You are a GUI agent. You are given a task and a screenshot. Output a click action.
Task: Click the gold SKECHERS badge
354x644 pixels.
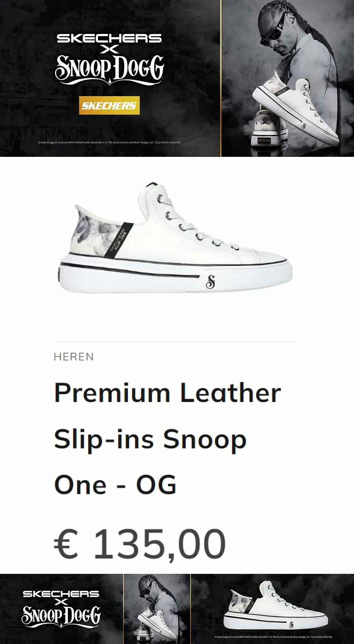pos(109,105)
